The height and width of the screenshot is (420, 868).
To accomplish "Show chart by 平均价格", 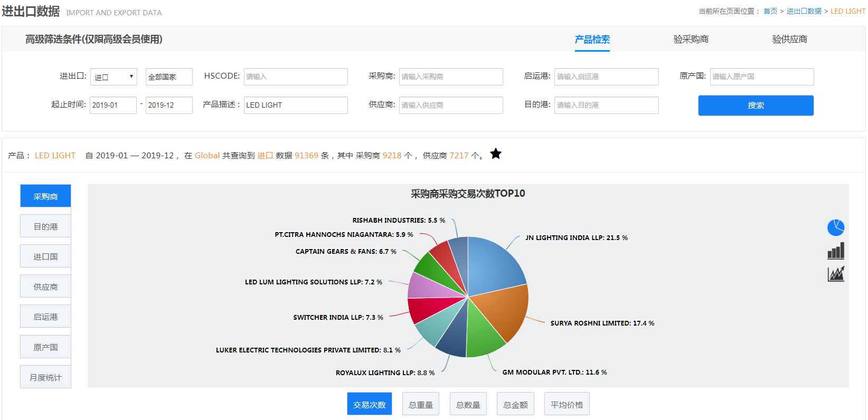I will (x=567, y=404).
